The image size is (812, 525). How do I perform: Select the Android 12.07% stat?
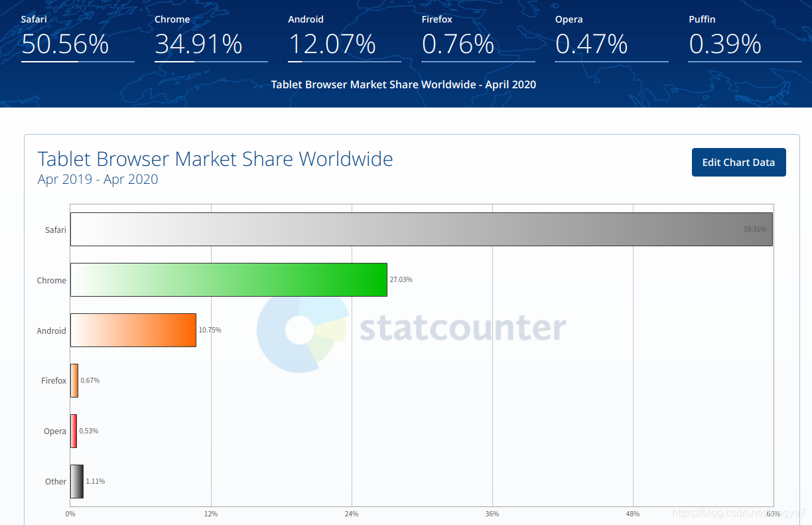click(344, 38)
